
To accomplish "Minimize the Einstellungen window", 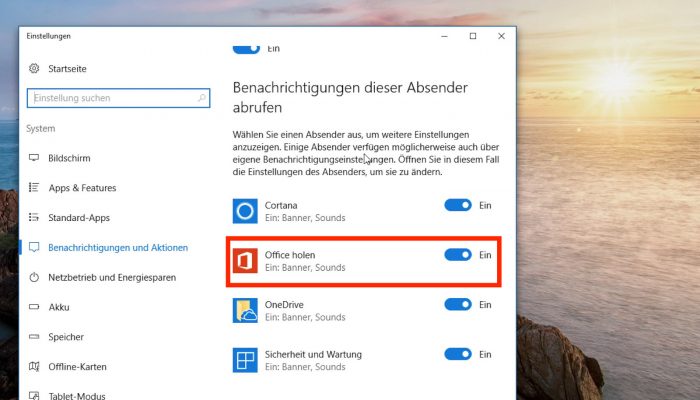I will pos(444,36).
